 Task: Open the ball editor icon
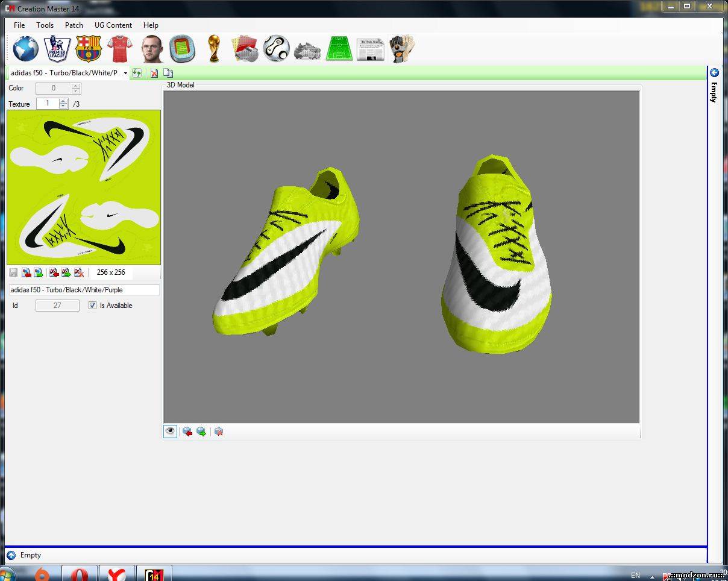point(276,48)
